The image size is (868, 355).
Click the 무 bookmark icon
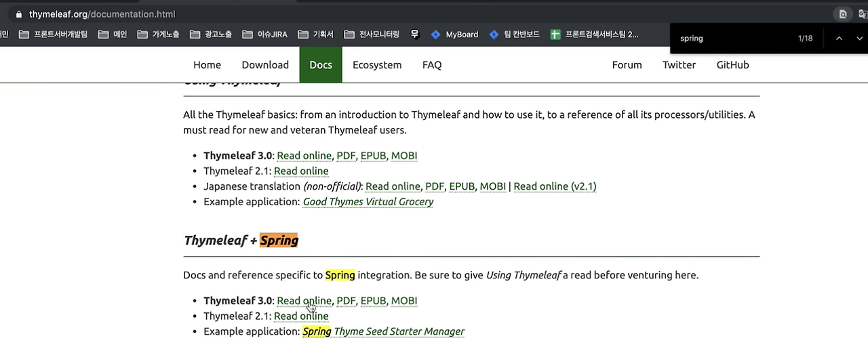click(415, 35)
